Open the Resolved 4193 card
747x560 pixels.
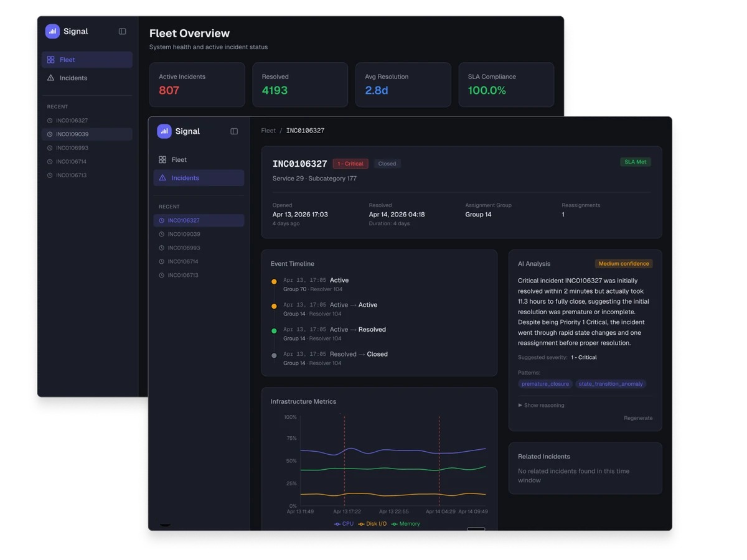pos(300,85)
